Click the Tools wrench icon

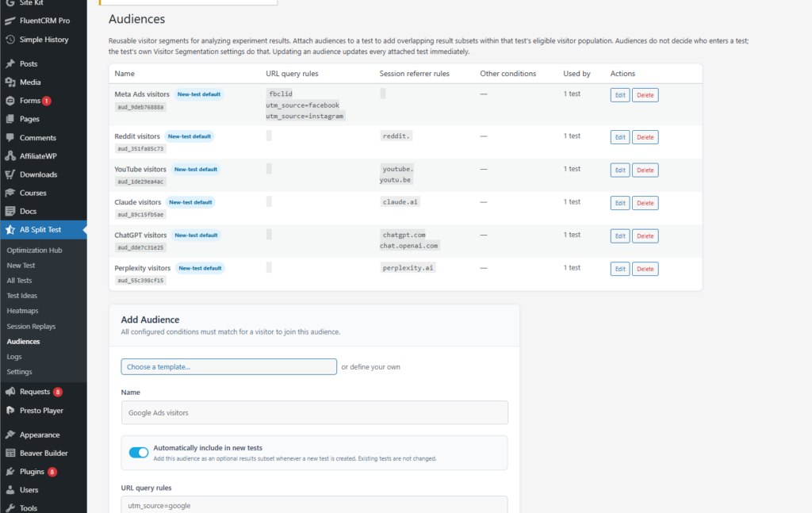tap(10, 507)
